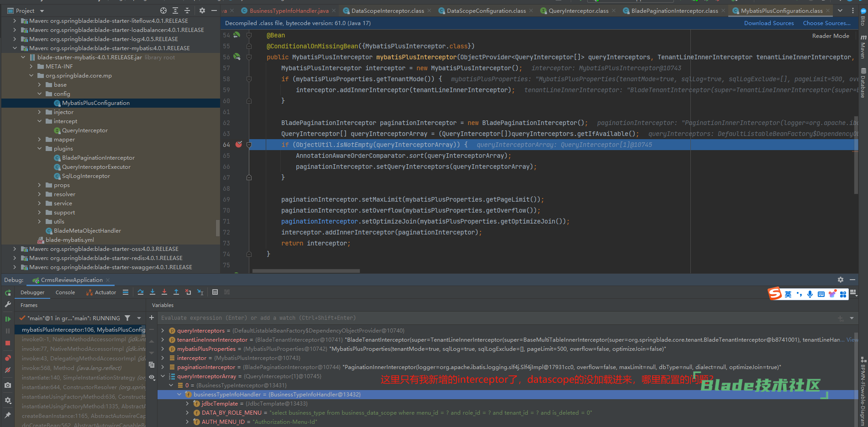Viewport: 868px width, 427px height.
Task: Click Show Execution Point lines icon
Action: point(126,292)
